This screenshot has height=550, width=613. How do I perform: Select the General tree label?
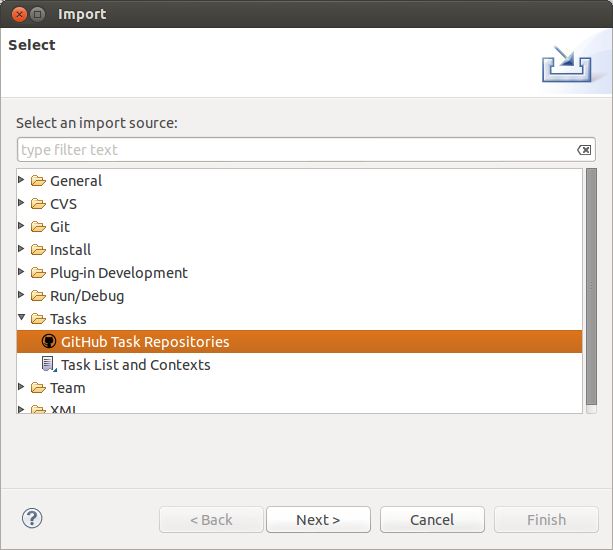[76, 181]
